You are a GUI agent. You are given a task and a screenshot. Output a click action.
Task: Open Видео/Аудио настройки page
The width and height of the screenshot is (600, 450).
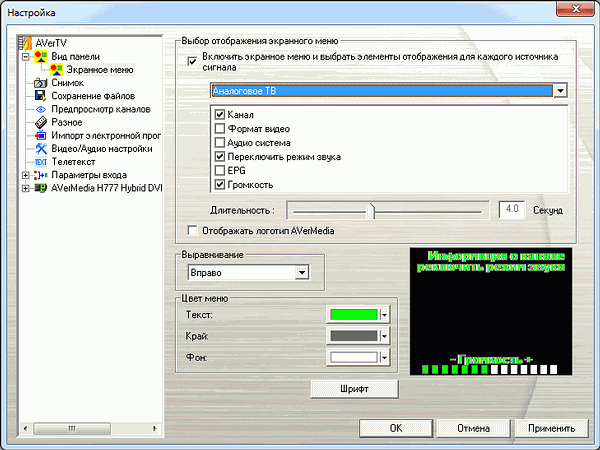point(102,149)
